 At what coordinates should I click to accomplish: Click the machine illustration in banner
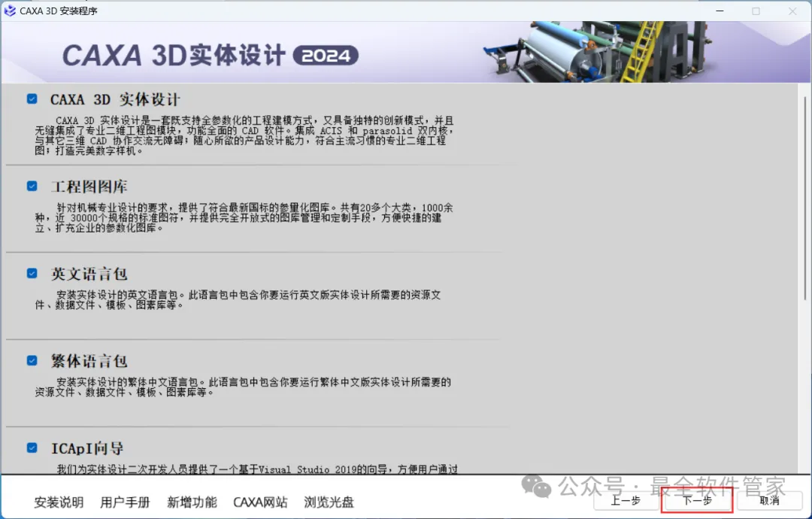tap(597, 52)
